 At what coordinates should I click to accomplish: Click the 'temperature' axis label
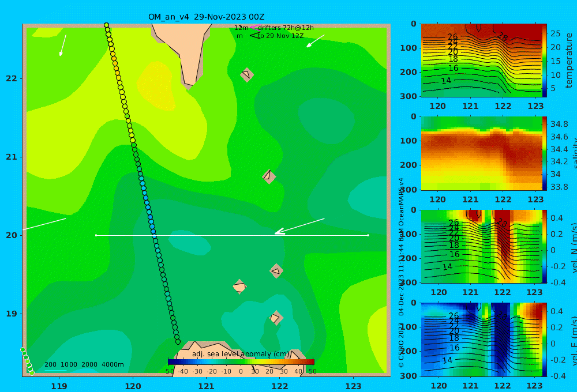pyautogui.click(x=569, y=61)
